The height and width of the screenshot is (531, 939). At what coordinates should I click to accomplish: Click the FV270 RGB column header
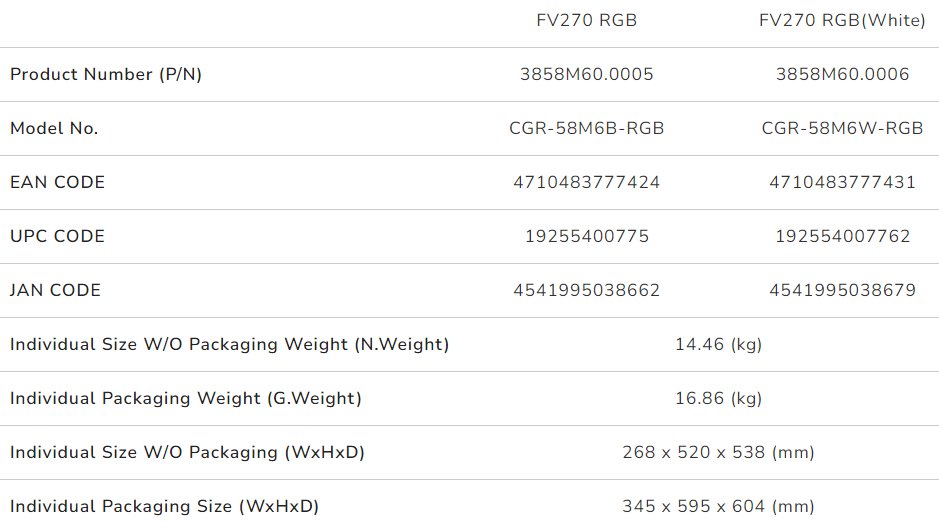(x=586, y=21)
